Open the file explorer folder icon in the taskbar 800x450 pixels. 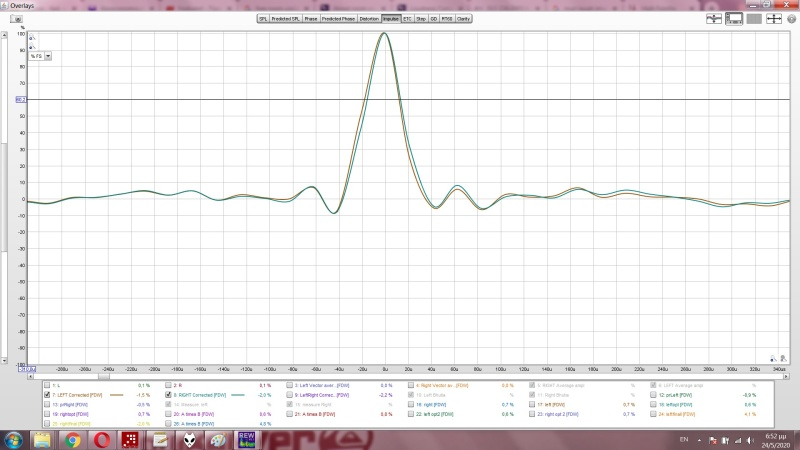(43, 438)
